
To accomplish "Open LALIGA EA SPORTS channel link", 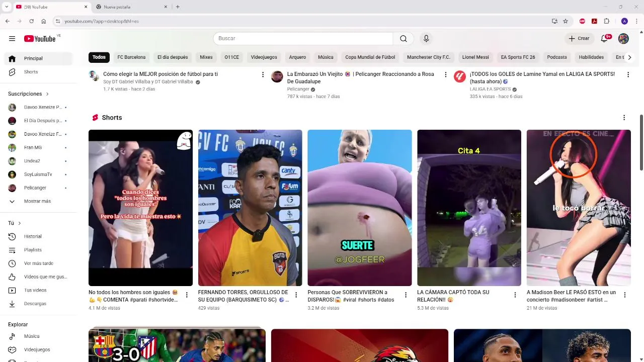I will 490,89.
